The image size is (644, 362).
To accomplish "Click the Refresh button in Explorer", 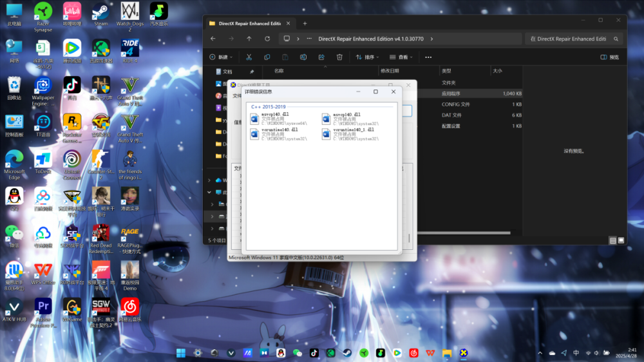I will tap(267, 39).
